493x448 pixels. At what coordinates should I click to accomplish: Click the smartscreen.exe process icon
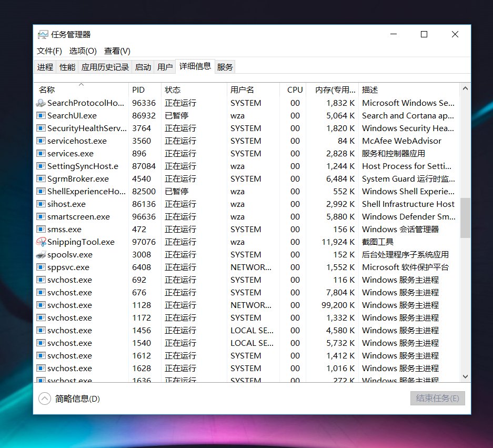[41, 216]
